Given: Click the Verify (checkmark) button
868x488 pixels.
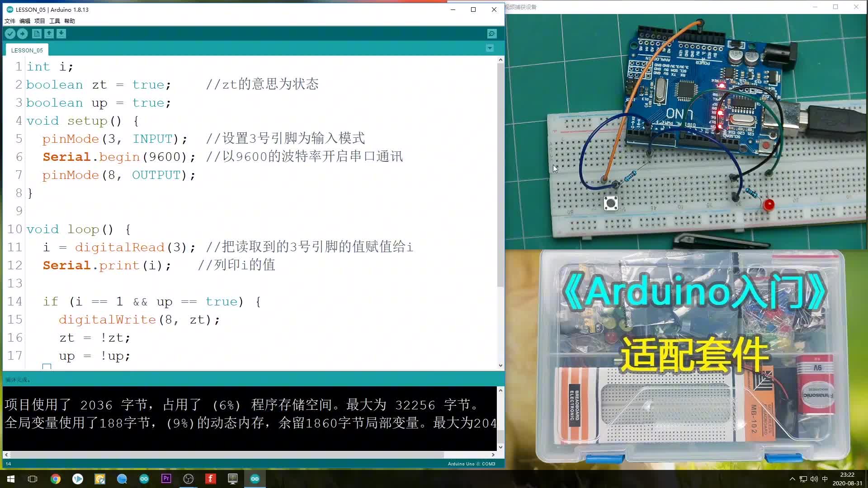Looking at the screenshot, I should coord(10,33).
